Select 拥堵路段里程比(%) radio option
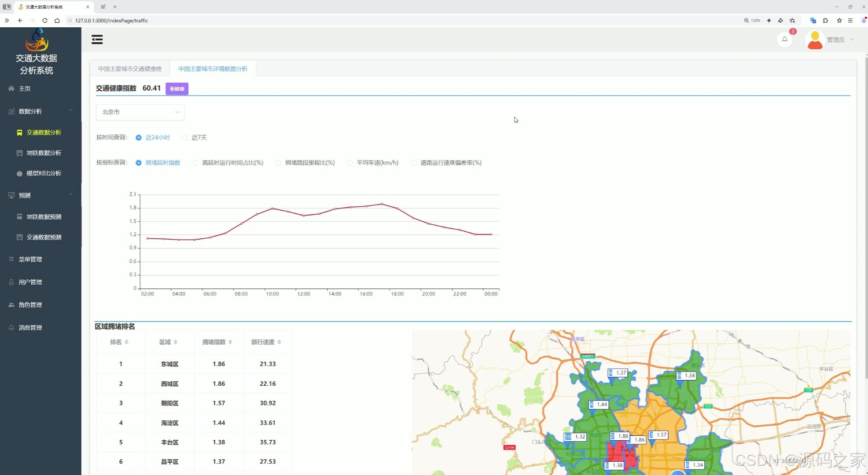This screenshot has width=868, height=475. [278, 163]
